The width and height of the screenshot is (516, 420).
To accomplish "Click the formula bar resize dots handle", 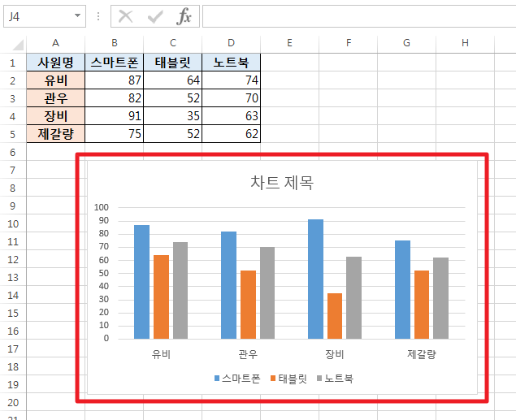I will pyautogui.click(x=98, y=16).
